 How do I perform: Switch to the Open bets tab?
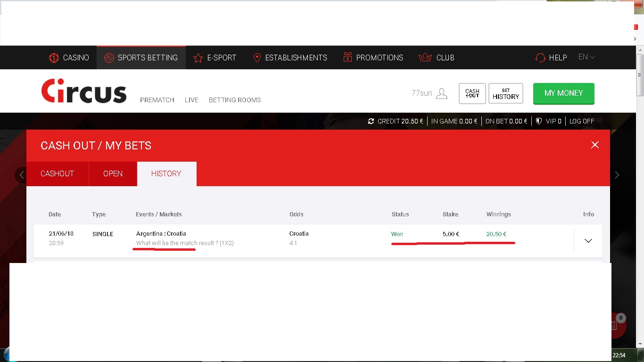pyautogui.click(x=113, y=173)
